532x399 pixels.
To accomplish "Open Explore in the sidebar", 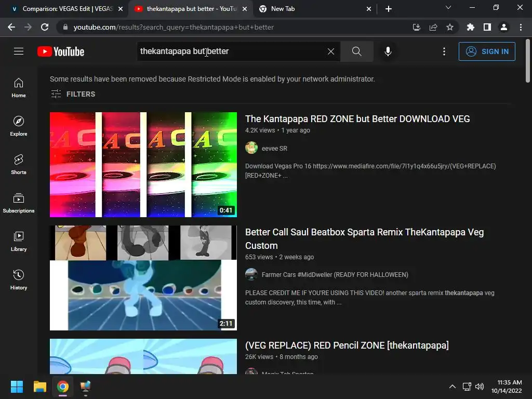I will click(x=19, y=126).
